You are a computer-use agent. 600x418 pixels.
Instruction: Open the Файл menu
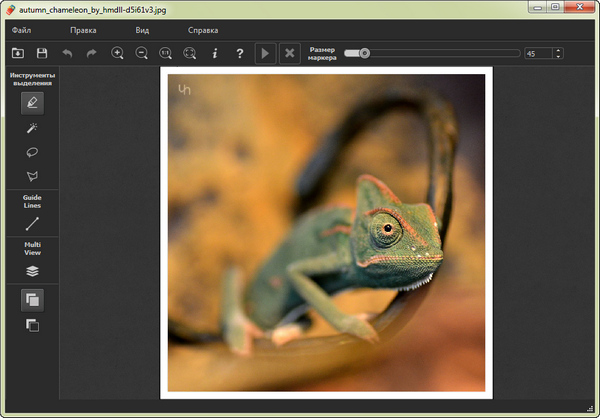tap(22, 30)
